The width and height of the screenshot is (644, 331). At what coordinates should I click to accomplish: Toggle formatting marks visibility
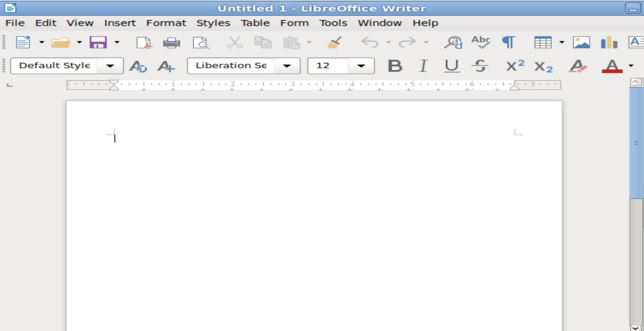508,42
